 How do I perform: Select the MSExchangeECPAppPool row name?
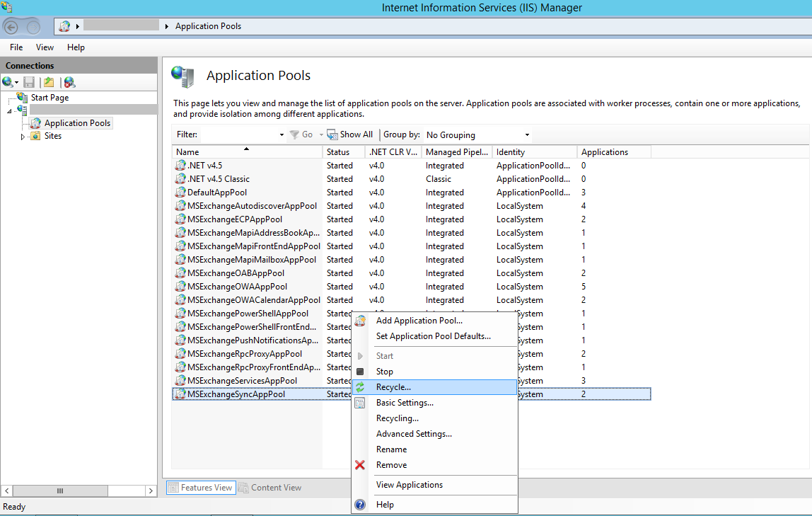click(x=235, y=219)
